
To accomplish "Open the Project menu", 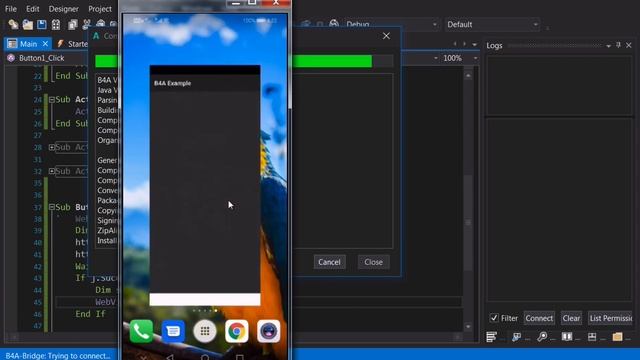I will (x=100, y=9).
